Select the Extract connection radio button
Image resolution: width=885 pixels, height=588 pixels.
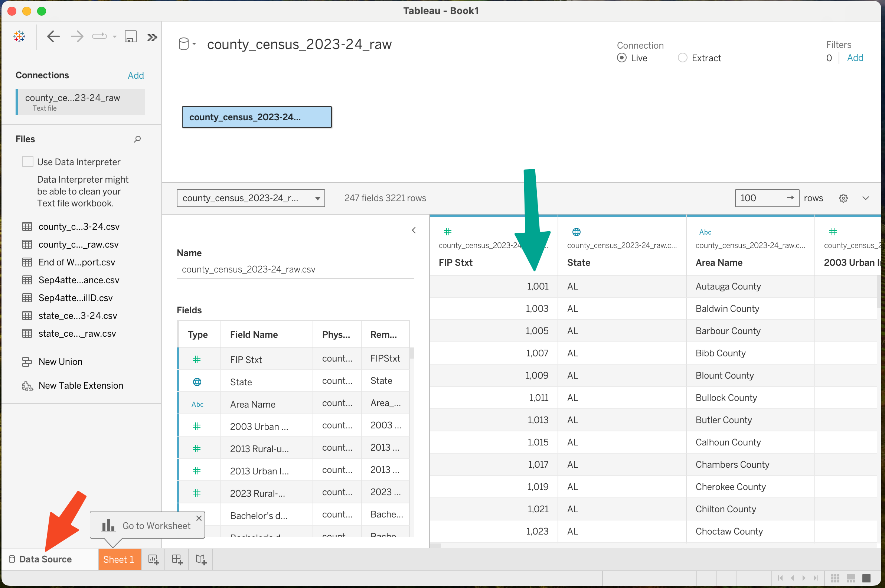pyautogui.click(x=683, y=58)
